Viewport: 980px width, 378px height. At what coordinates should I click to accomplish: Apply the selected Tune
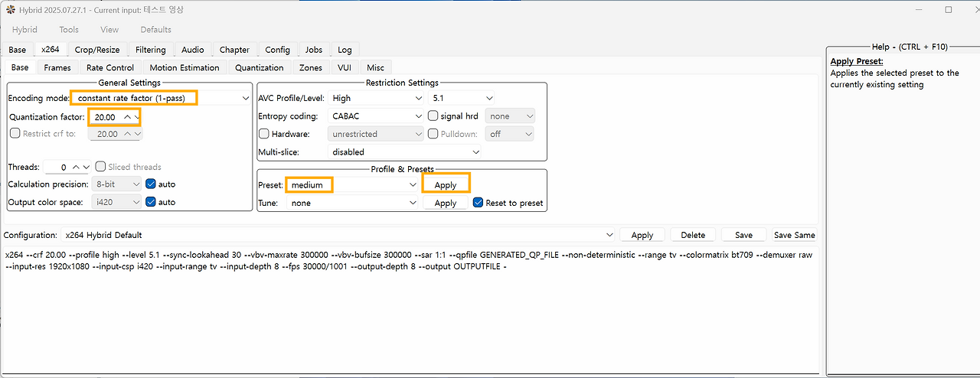[x=446, y=203]
